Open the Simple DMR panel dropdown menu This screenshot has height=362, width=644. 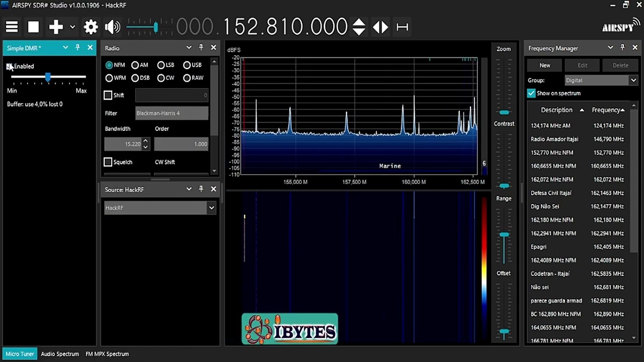pyautogui.click(x=65, y=48)
